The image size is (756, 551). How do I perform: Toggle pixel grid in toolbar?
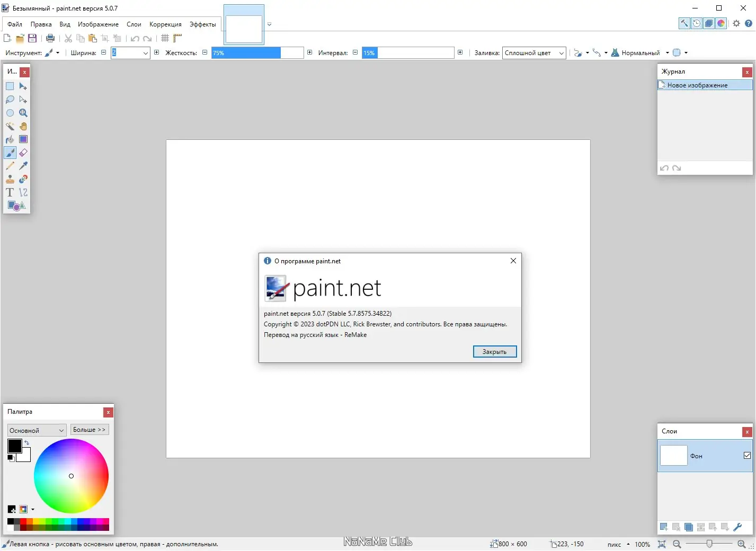165,38
